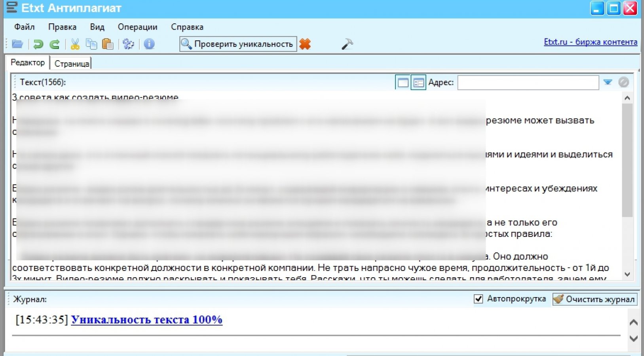This screenshot has height=356, width=644.
Task: Click the disabled stop icon near Адрес
Action: pos(623,82)
